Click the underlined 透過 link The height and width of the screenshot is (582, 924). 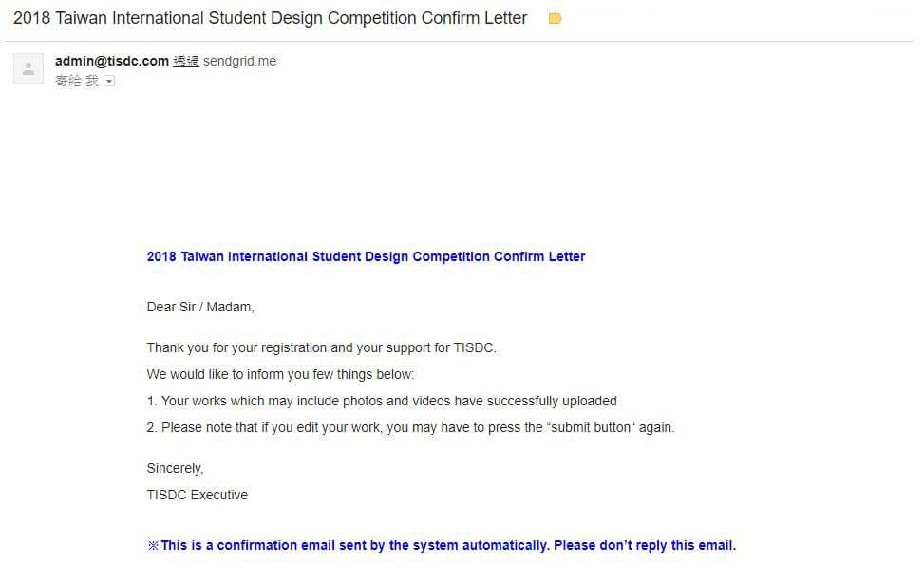pos(186,61)
